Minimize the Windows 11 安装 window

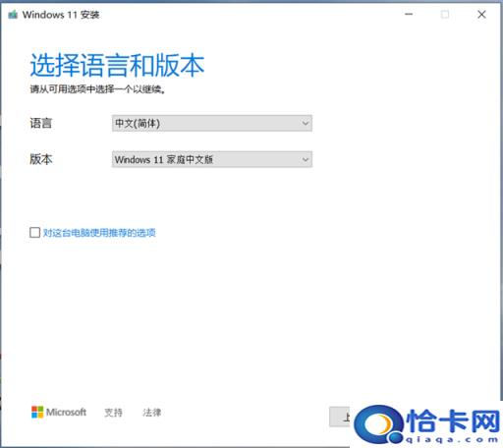pyautogui.click(x=409, y=14)
